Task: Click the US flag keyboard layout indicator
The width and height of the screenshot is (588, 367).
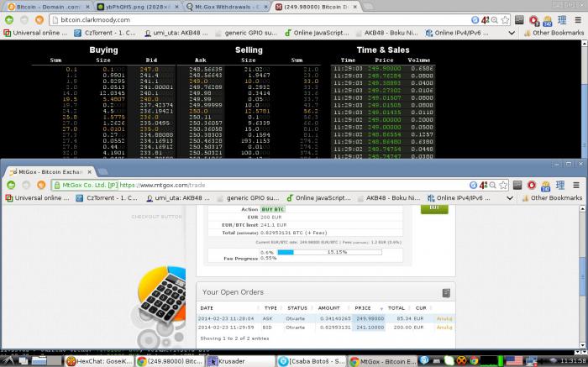Action: 514,361
